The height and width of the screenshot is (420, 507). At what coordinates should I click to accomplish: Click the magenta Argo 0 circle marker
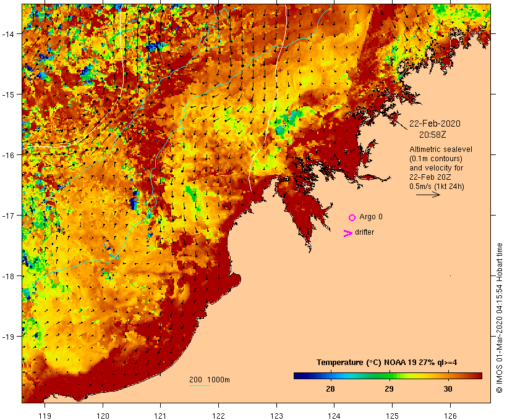click(352, 217)
